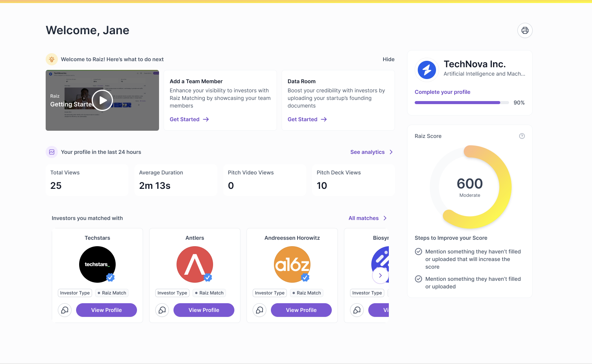
Task: Click the Antlers logo
Action: tap(195, 264)
